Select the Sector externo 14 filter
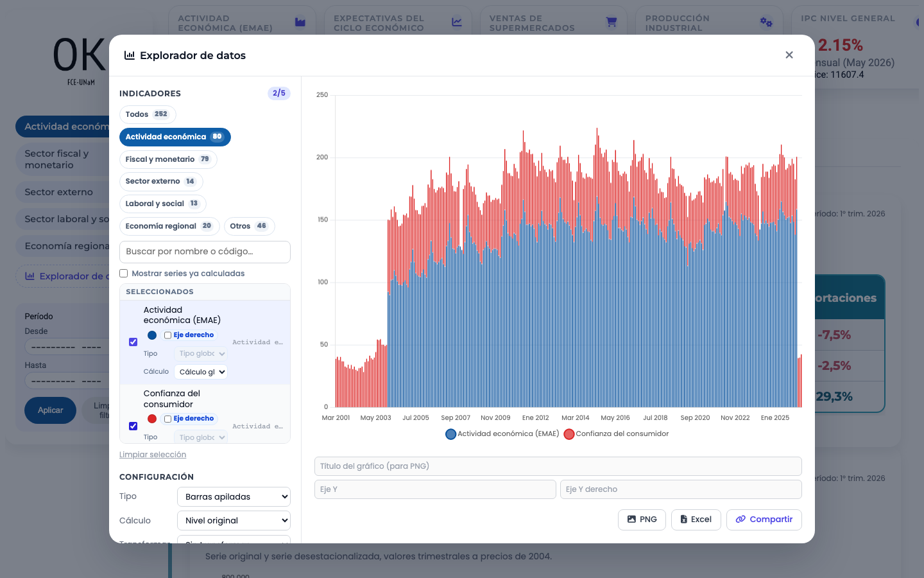 (161, 182)
